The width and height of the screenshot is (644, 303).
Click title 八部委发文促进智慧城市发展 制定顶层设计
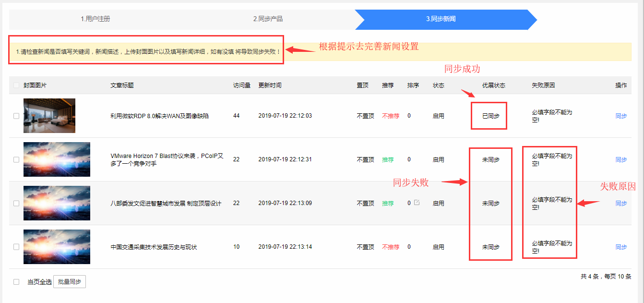166,203
